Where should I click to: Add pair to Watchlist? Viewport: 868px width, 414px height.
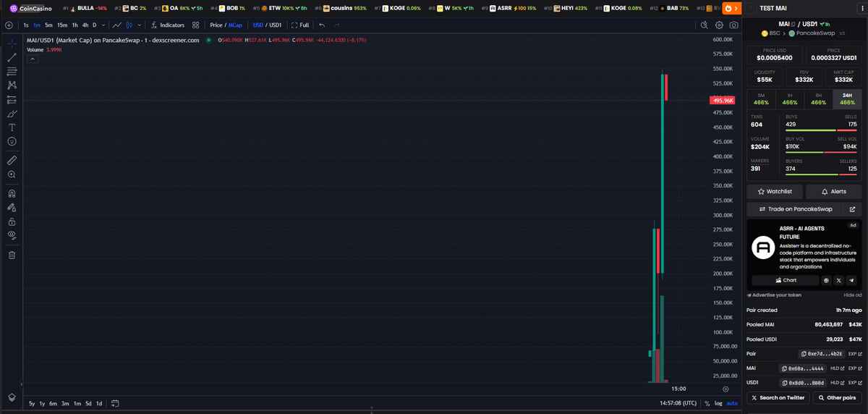[774, 192]
